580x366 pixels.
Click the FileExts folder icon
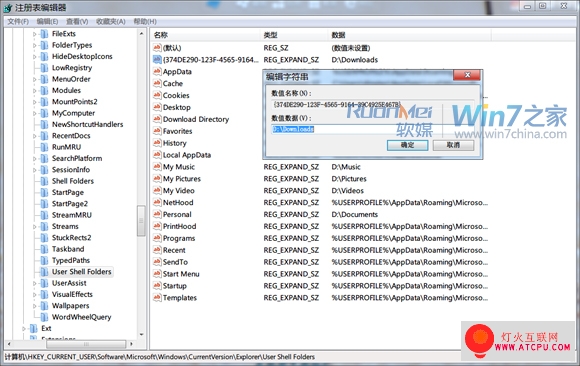(44, 34)
